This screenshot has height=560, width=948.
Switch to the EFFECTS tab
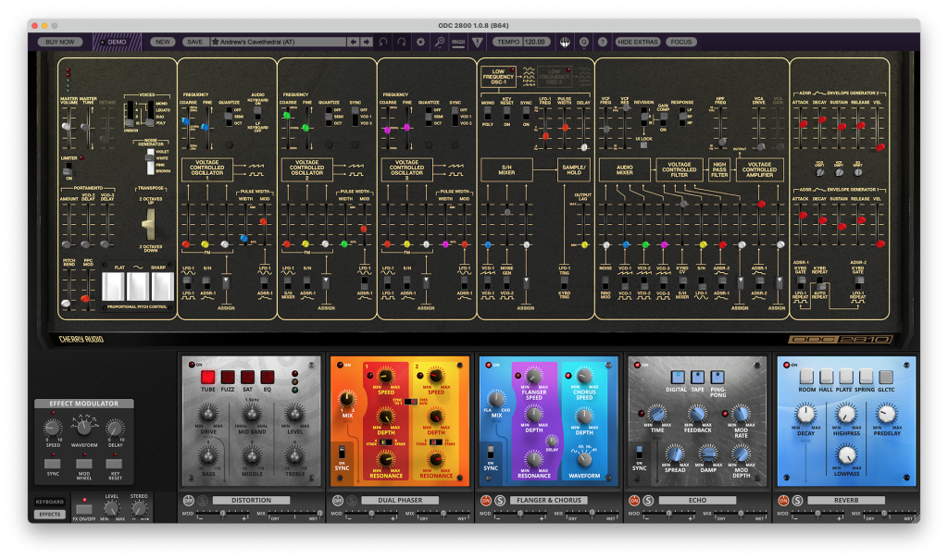(x=50, y=514)
